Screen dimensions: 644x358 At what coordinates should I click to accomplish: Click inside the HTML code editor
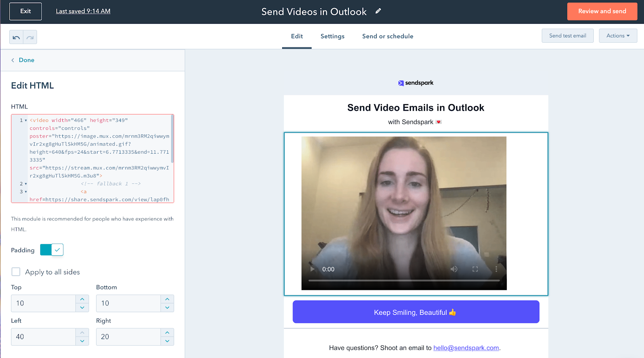click(x=93, y=158)
